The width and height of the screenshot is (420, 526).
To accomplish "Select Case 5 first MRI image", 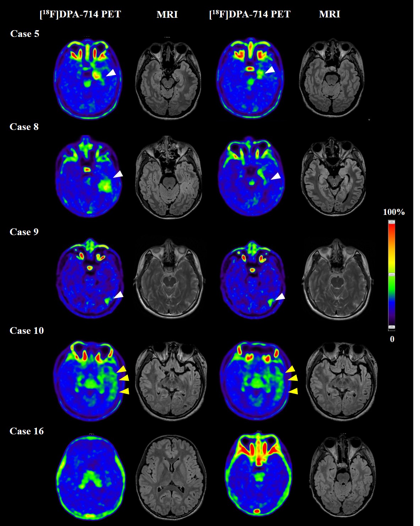I will tap(168, 78).
